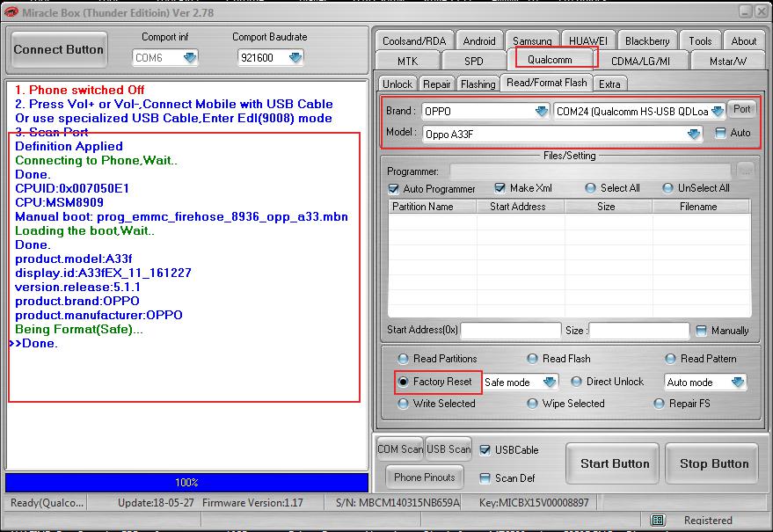Select the Repair FS radio button
Screen dimensions: 773x532
(660, 404)
